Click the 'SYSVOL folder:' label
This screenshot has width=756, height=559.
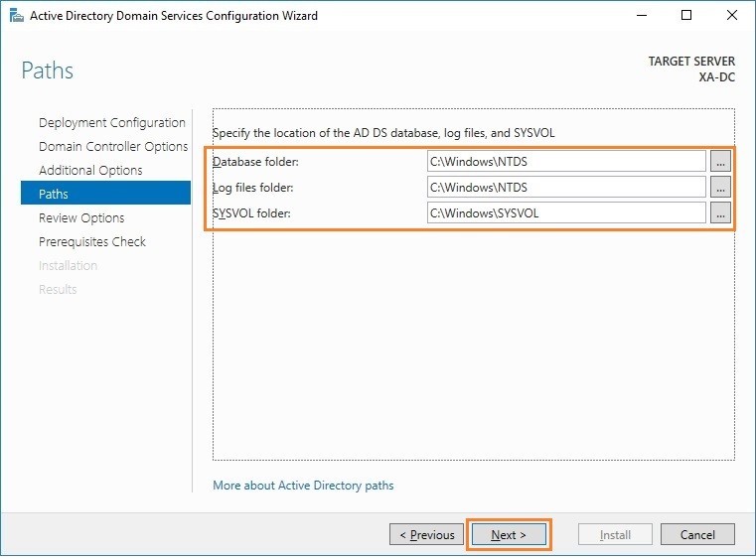click(251, 213)
